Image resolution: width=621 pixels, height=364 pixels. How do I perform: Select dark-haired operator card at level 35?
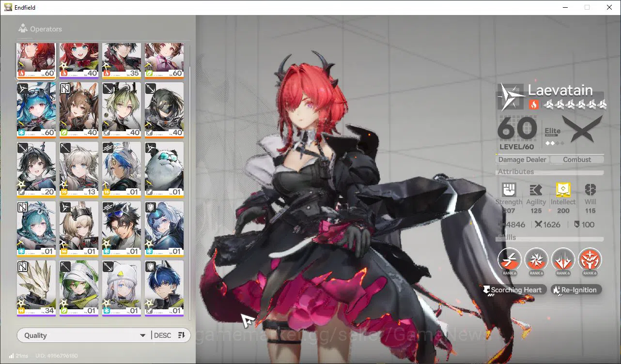click(x=122, y=61)
